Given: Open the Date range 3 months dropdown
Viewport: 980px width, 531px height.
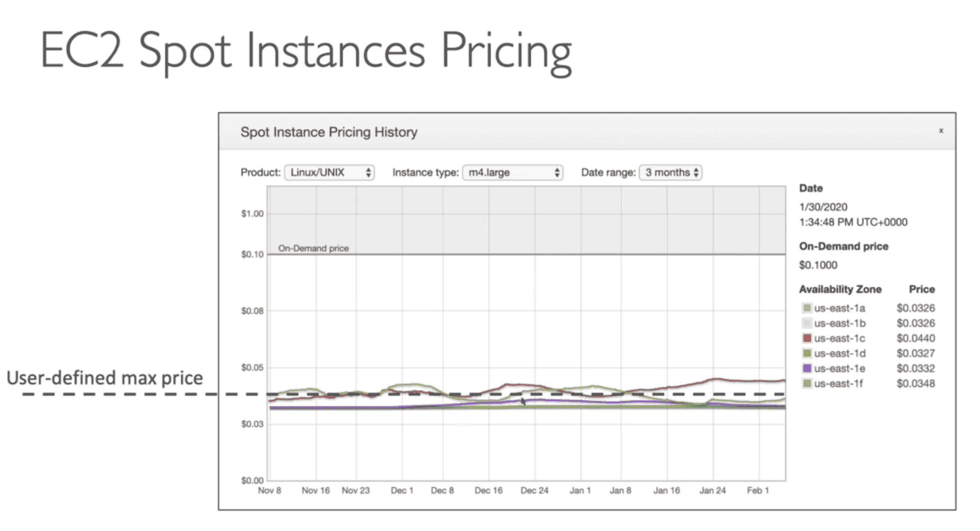Looking at the screenshot, I should point(670,173).
